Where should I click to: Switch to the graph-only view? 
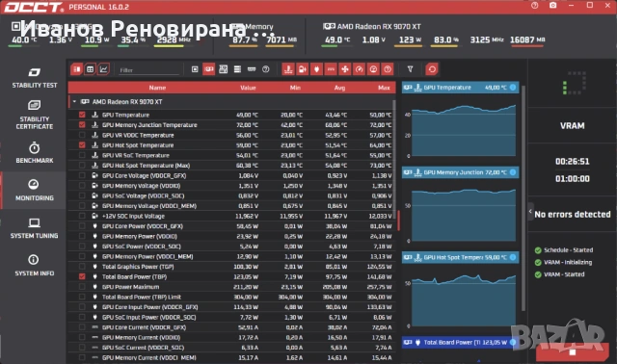pos(103,69)
